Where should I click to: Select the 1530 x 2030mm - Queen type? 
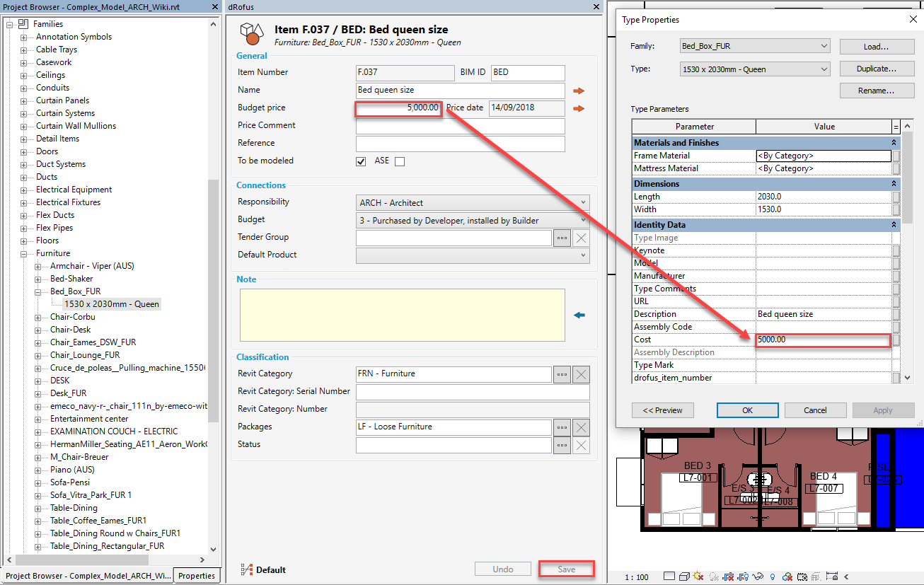(x=111, y=304)
